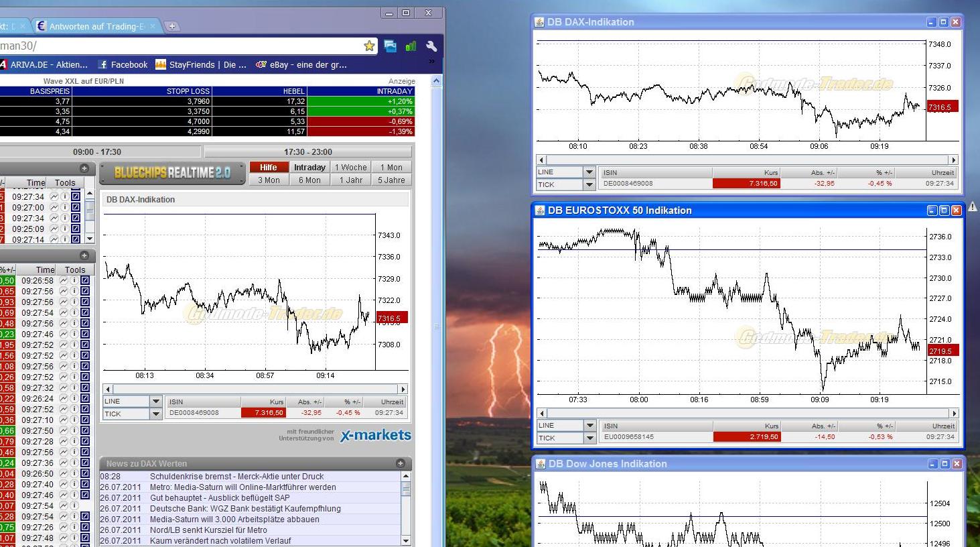Viewport: 980px width, 547px height.
Task: Switch chart to 3 Mon range
Action: (x=269, y=180)
